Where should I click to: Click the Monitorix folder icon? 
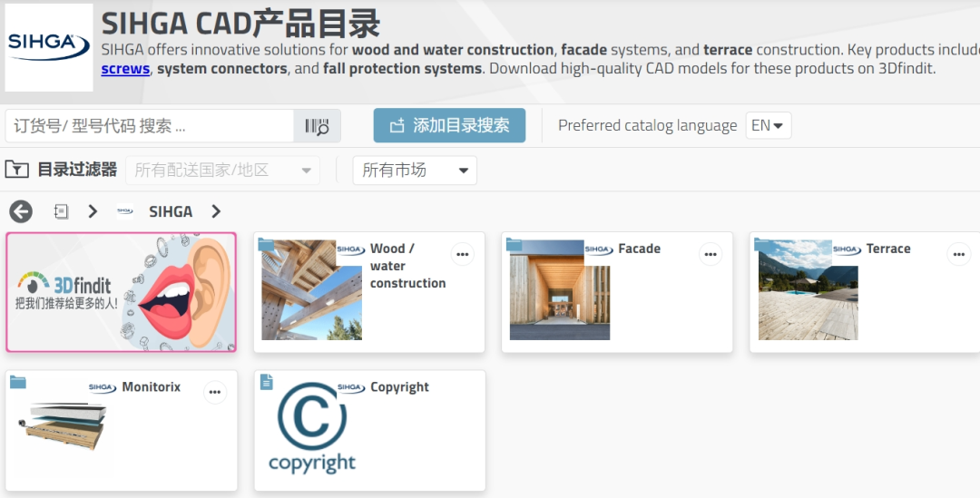(18, 382)
